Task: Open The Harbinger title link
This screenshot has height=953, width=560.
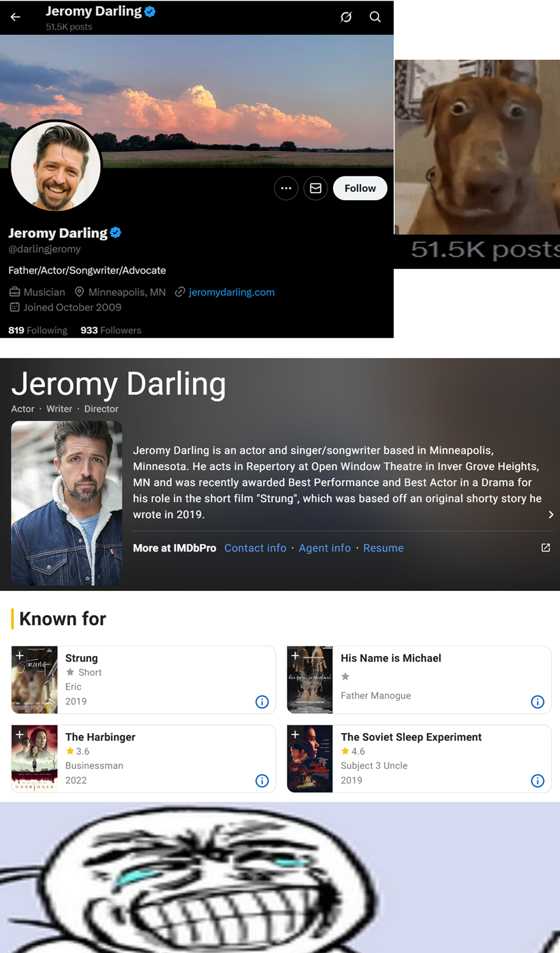Action: pos(101,737)
